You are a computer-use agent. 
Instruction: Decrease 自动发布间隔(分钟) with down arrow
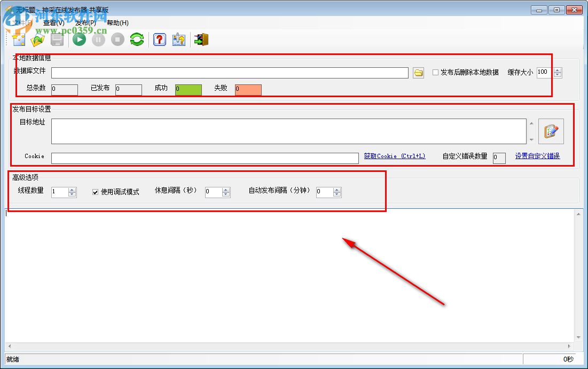pos(337,194)
